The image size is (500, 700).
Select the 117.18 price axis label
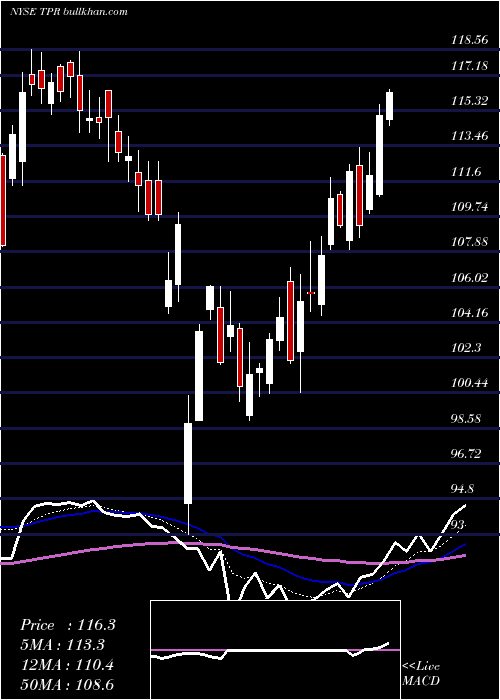click(470, 66)
